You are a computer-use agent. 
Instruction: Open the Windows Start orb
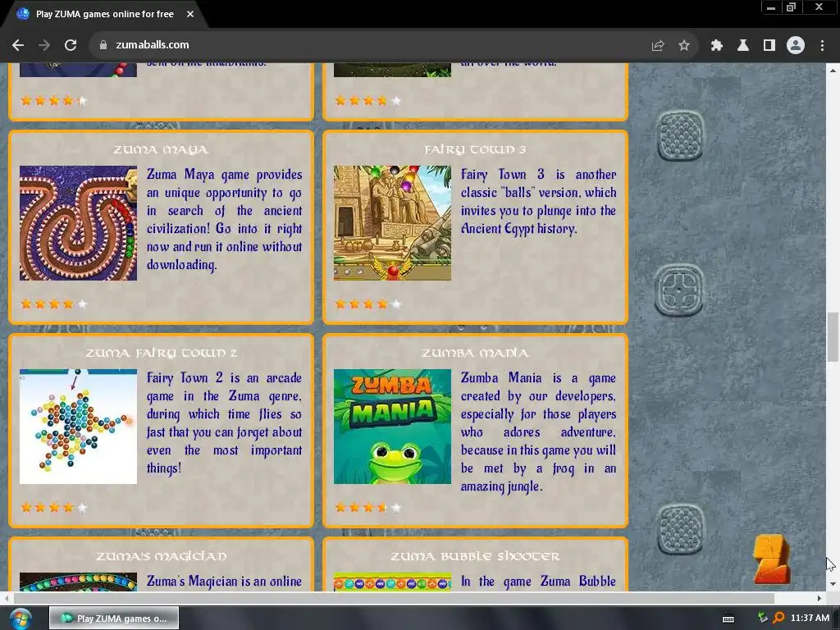tap(21, 619)
